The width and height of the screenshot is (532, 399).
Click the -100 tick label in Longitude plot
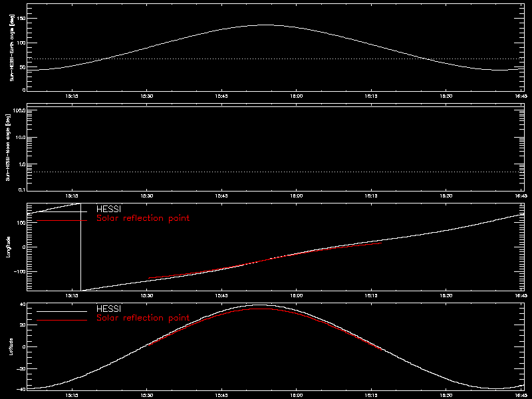(x=20, y=272)
